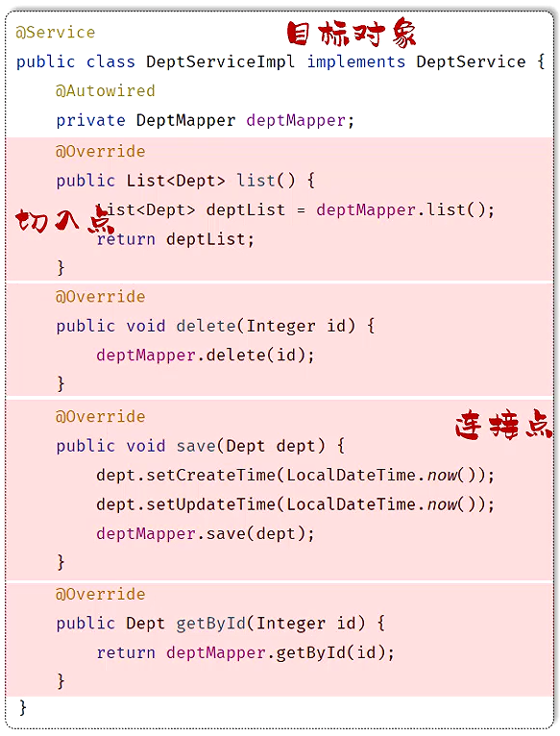
Task: Select 'public void save(Dept dept) {' line
Action: 200,446
